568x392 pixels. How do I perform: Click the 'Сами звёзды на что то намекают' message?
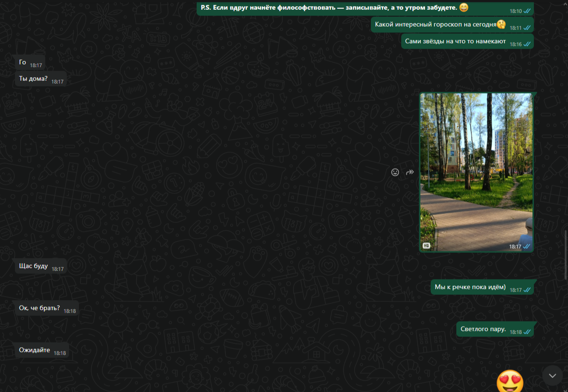point(455,42)
